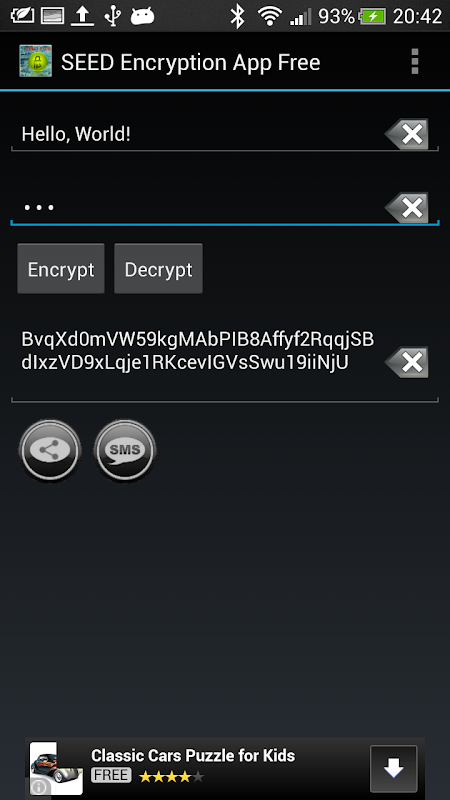Viewport: 450px width, 800px height.
Task: Tap the ad info icon
Action: click(39, 787)
